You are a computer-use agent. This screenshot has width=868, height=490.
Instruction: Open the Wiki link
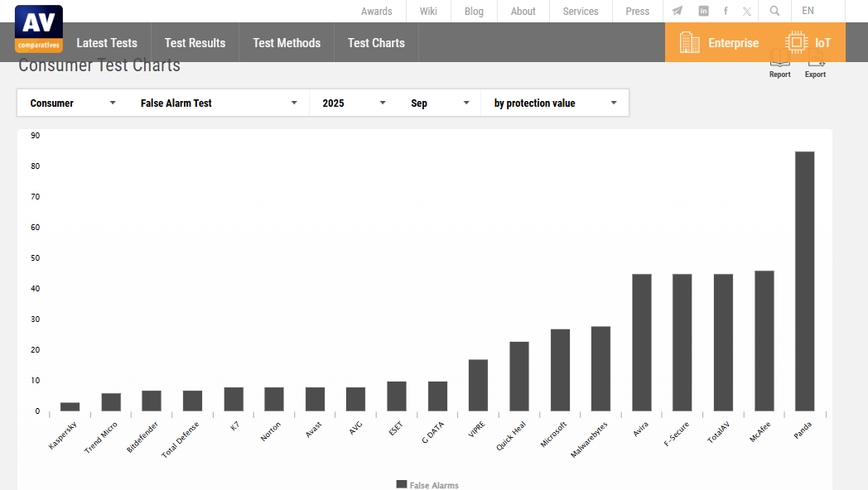[428, 11]
